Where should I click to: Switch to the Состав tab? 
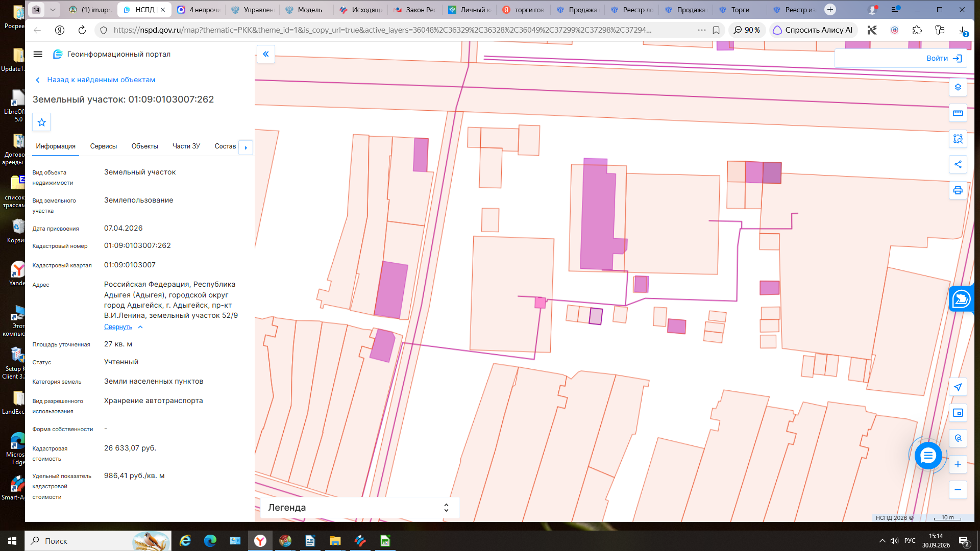coord(225,146)
